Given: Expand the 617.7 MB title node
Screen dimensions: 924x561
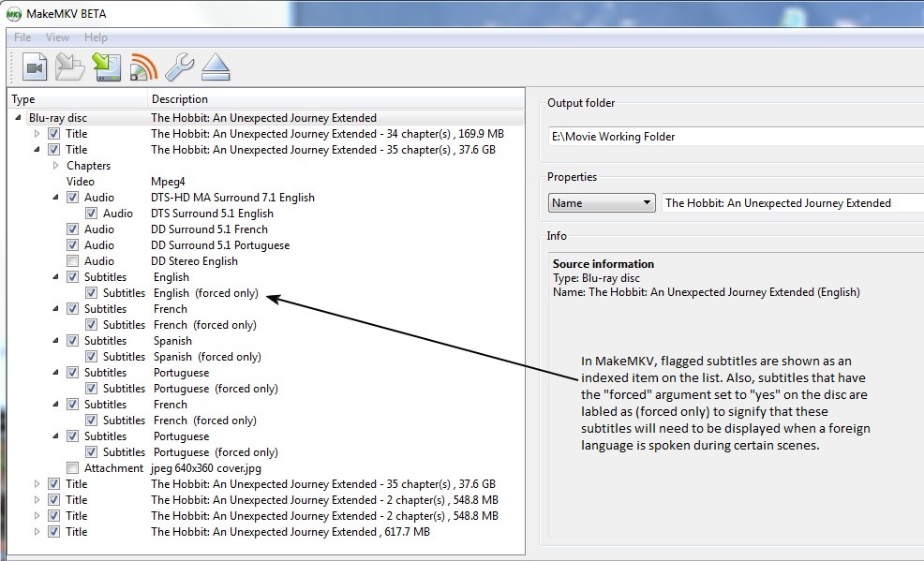Looking at the screenshot, I should tap(37, 532).
